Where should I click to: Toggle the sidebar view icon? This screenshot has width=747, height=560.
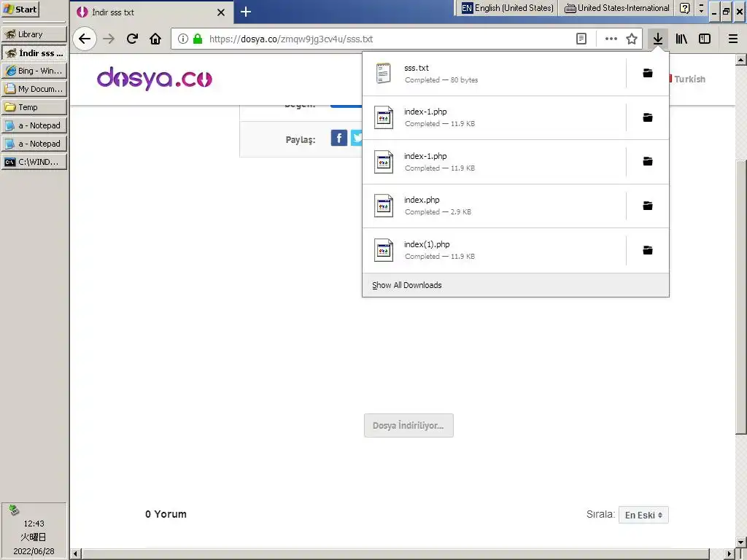click(705, 39)
